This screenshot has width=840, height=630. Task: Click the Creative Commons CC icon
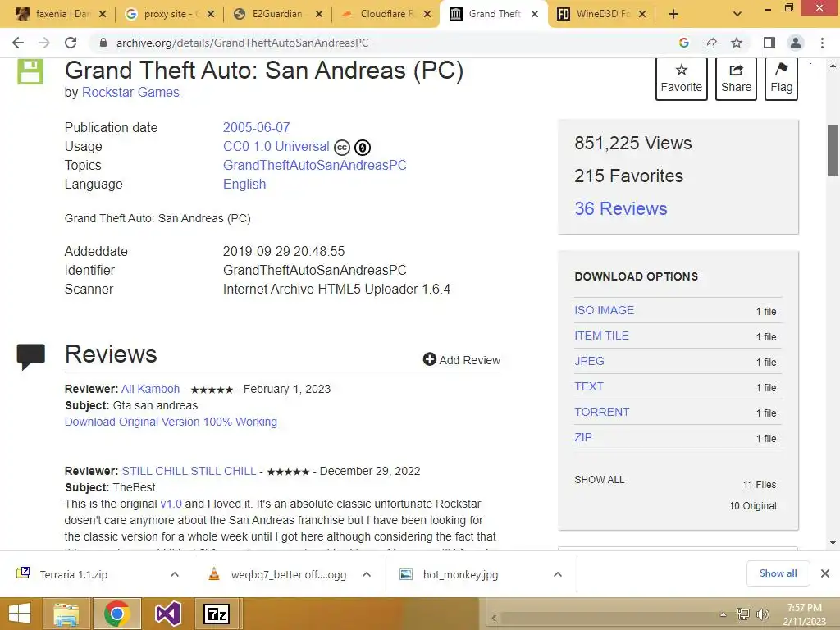pyautogui.click(x=342, y=148)
